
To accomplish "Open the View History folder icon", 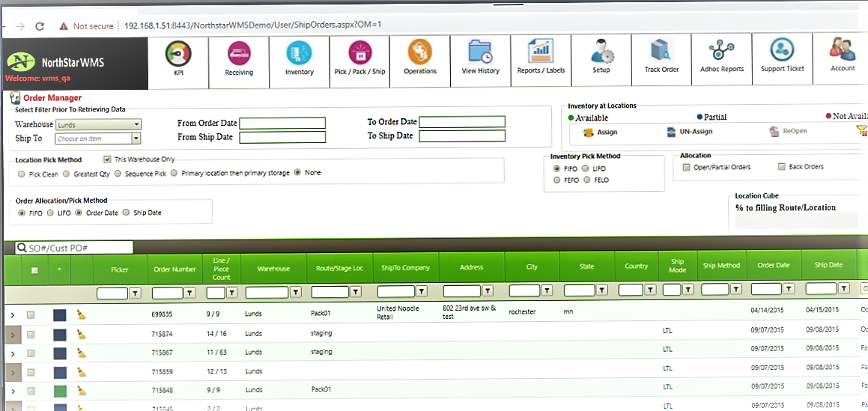I will click(480, 52).
